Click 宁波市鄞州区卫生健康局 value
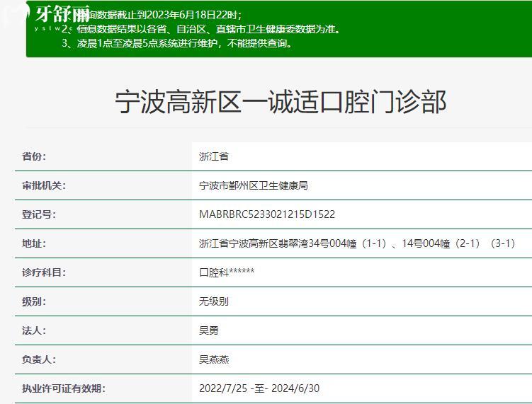 [x=253, y=185]
